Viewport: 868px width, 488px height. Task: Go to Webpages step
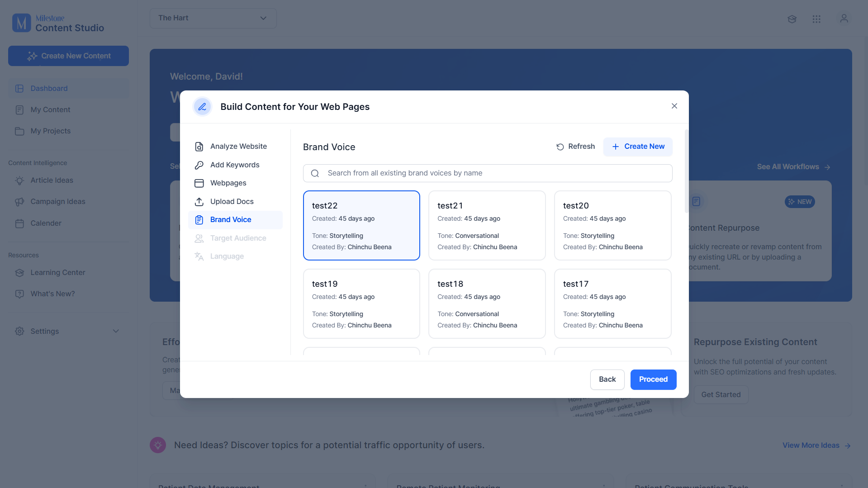[235, 183]
